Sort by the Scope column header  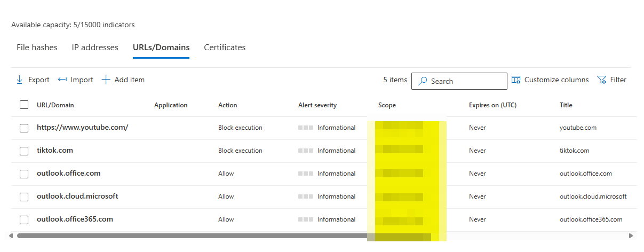point(387,105)
